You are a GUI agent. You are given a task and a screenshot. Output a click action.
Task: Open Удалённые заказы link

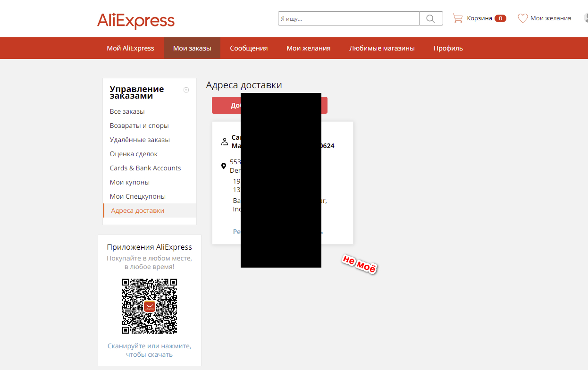pos(140,140)
